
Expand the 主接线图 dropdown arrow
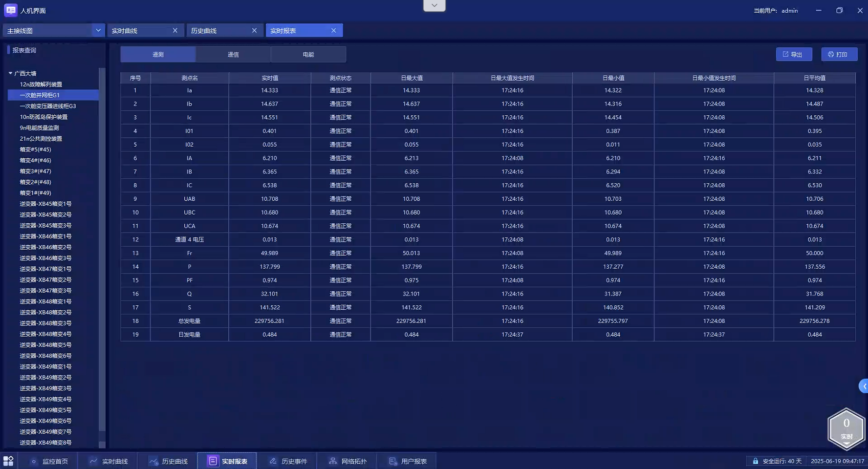click(x=98, y=30)
